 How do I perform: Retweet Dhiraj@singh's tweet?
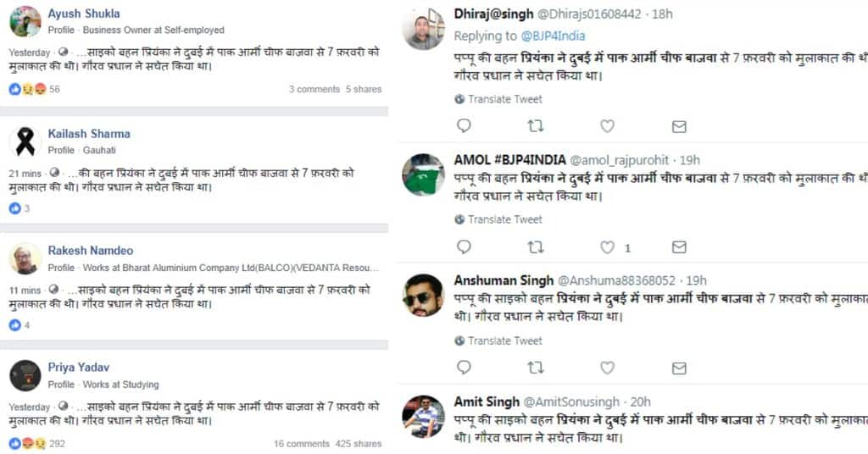(536, 126)
